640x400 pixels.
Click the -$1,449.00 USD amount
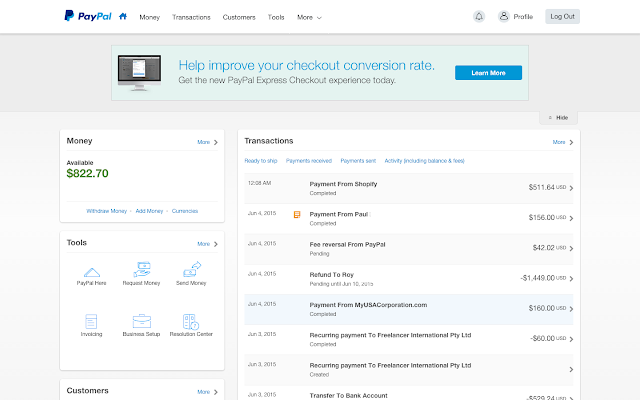click(543, 278)
